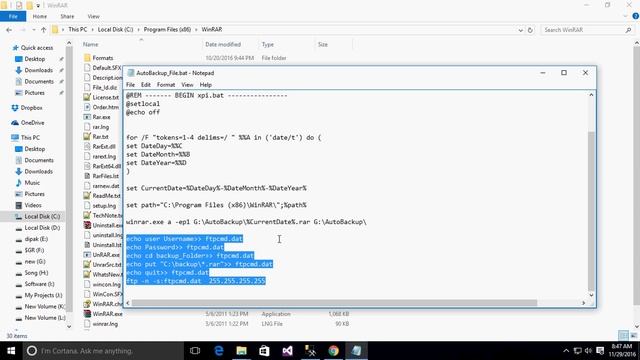This screenshot has height=360, width=640.
Task: Open the Windows Store taskbar icon
Action: [x=264, y=351]
